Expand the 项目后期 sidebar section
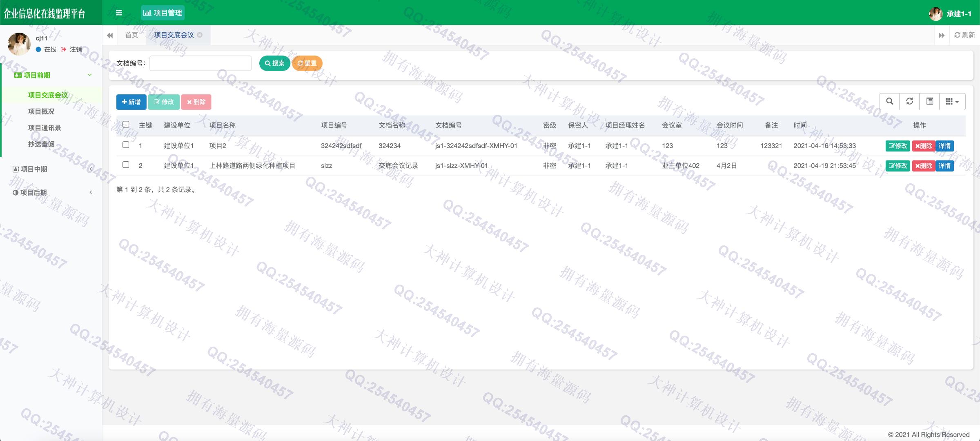 tap(52, 192)
